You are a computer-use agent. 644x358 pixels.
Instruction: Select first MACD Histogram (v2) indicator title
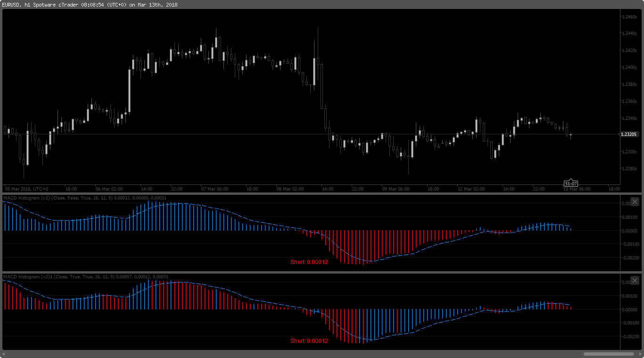85,198
